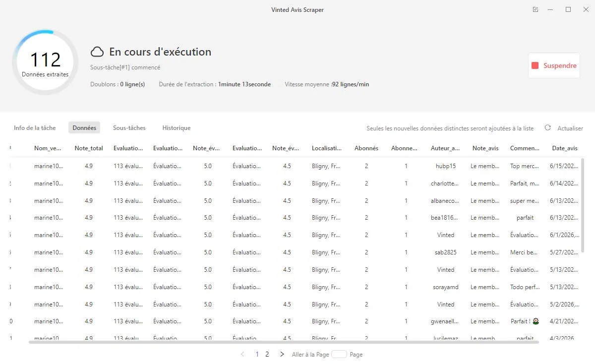The height and width of the screenshot is (364, 595).
Task: Click the Parfait ! emoji comment cell
Action: [525, 321]
